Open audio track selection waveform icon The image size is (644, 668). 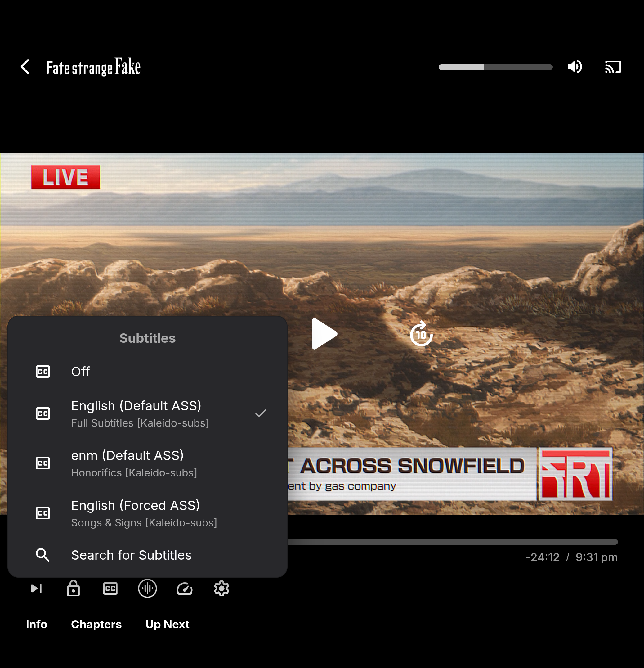click(147, 588)
